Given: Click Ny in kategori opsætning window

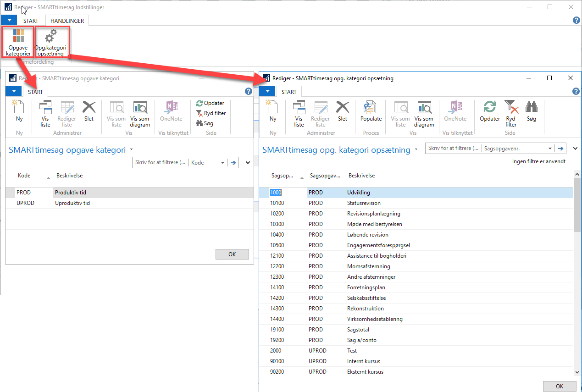Looking at the screenshot, I should click(273, 112).
